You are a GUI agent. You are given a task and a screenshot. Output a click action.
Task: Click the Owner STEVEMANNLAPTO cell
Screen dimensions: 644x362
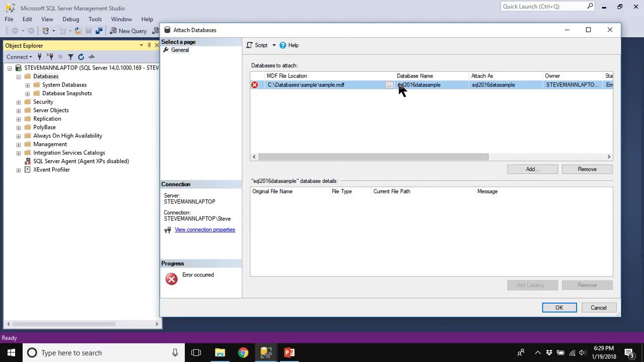(574, 85)
